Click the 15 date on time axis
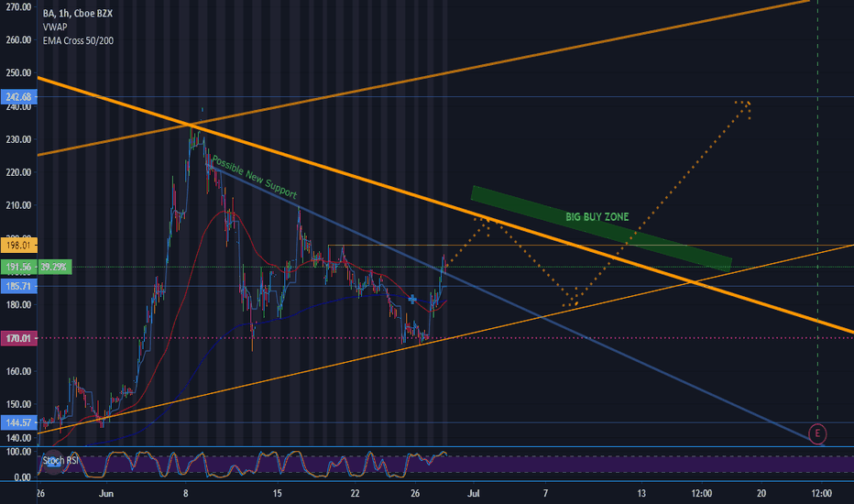Viewport: 854px width, 504px height. coord(278,494)
